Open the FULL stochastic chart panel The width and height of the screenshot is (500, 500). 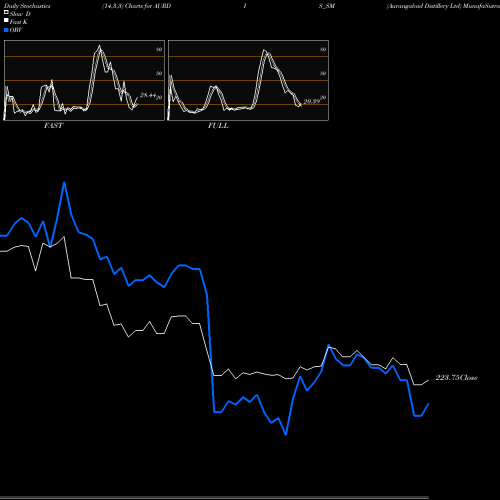248,80
